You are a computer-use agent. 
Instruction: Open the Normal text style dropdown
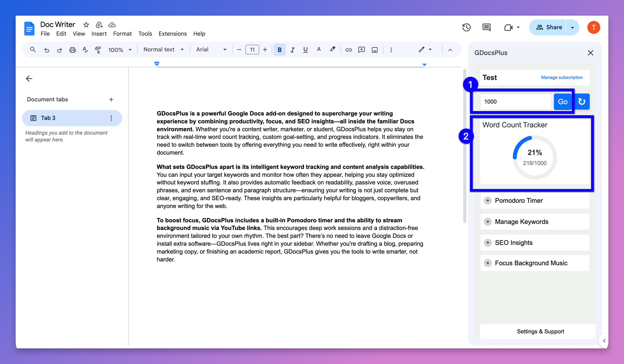pyautogui.click(x=163, y=50)
